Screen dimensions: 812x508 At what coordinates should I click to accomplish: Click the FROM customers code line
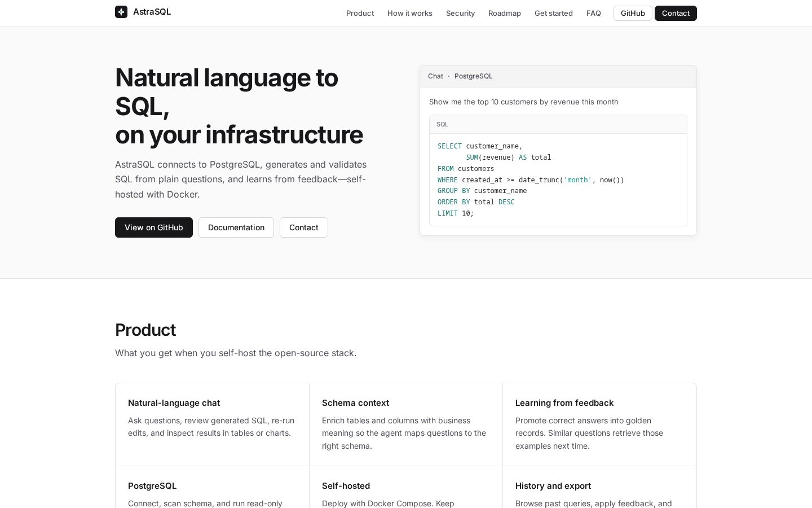(466, 169)
